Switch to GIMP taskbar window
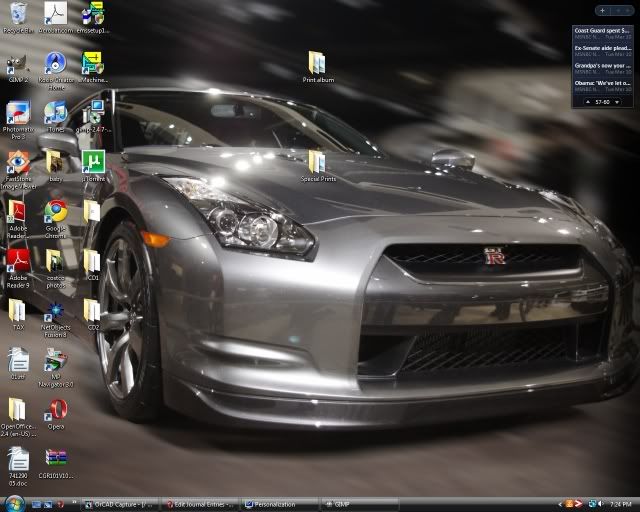The width and height of the screenshot is (640, 512). point(360,505)
